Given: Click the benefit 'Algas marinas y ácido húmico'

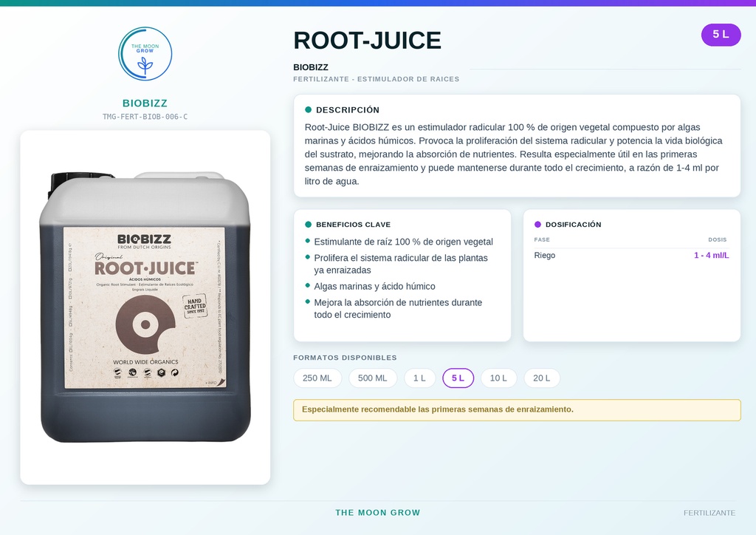Looking at the screenshot, I should tap(374, 287).
